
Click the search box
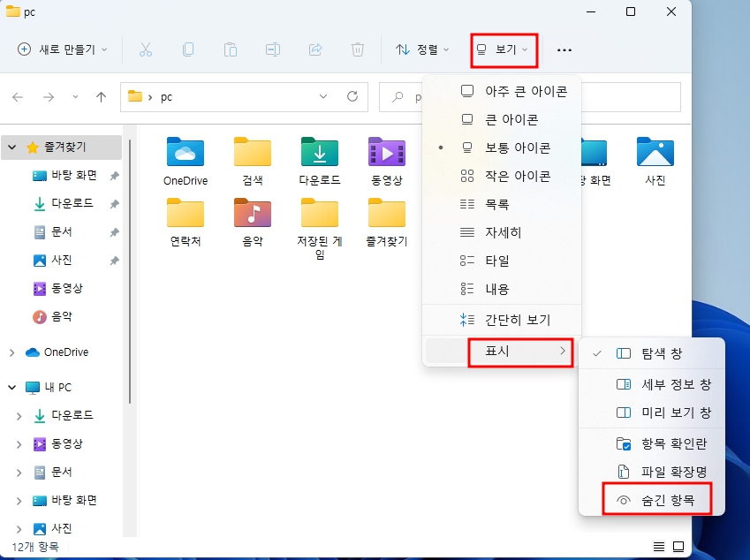530,97
